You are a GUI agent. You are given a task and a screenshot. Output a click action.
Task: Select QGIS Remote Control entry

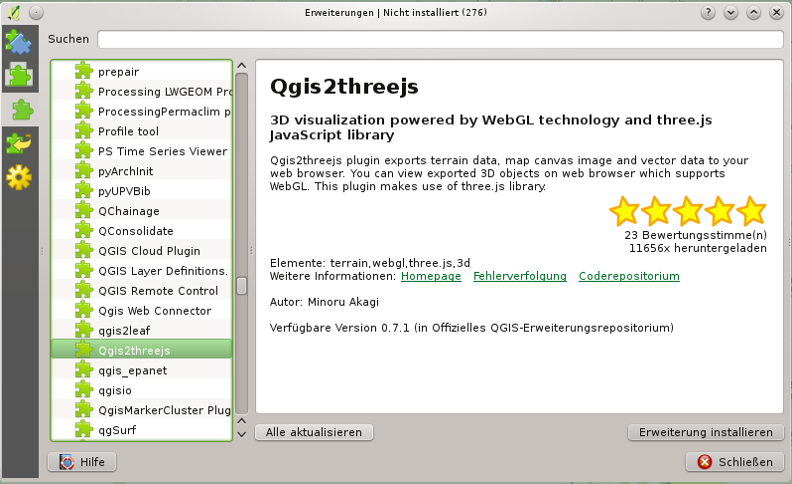click(141, 291)
